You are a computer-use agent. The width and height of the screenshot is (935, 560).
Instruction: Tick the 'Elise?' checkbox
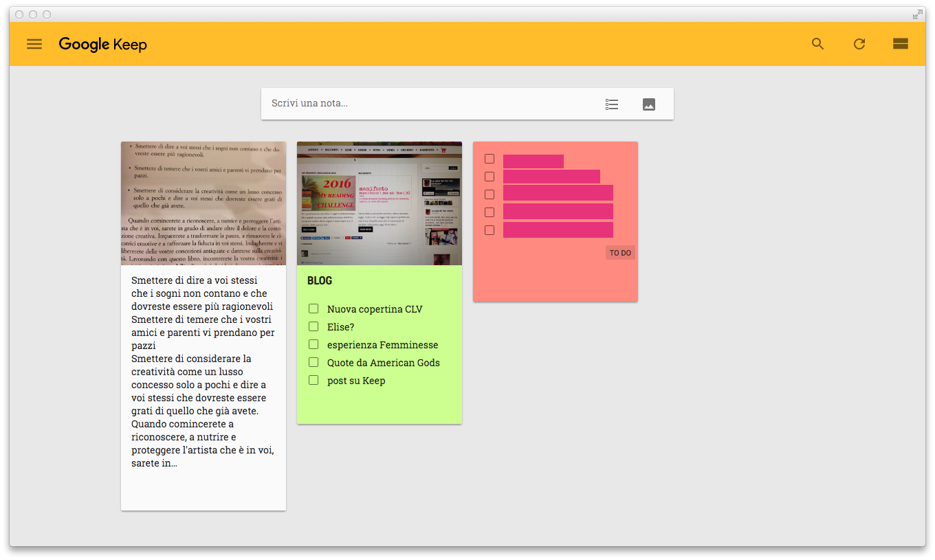click(x=313, y=326)
